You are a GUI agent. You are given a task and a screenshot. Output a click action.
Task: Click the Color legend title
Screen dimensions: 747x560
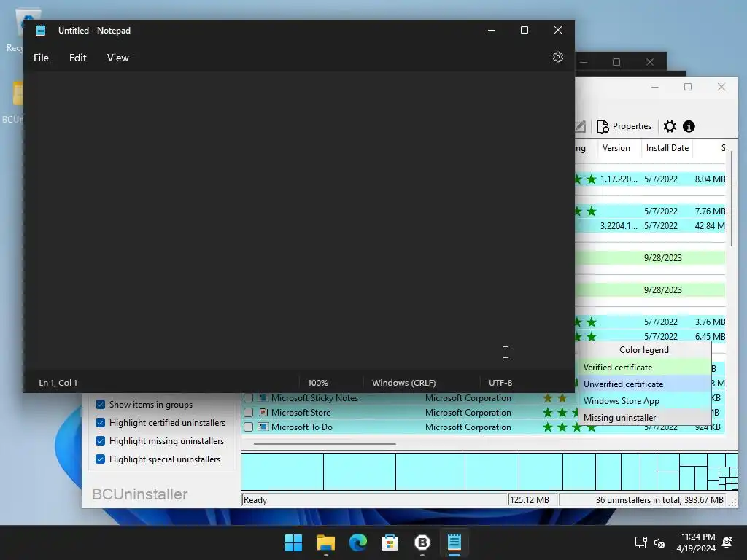coord(644,350)
